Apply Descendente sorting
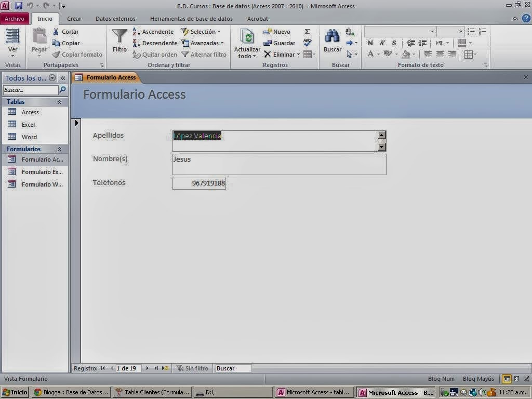 pyautogui.click(x=155, y=43)
